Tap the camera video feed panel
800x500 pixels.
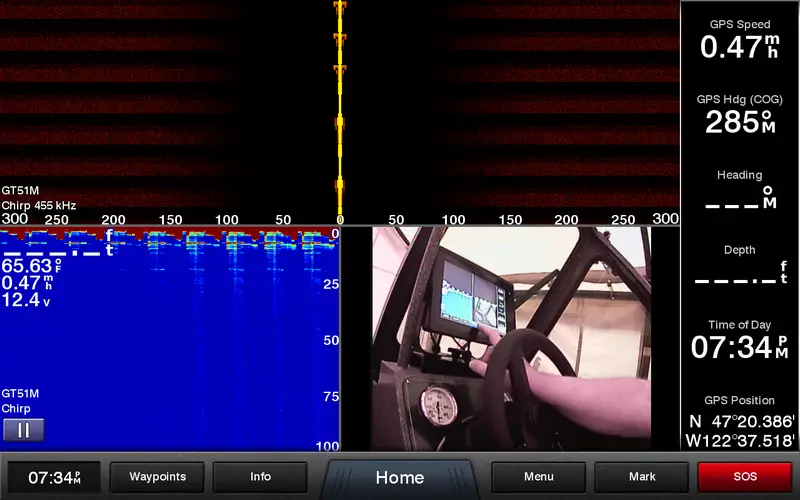pos(510,338)
